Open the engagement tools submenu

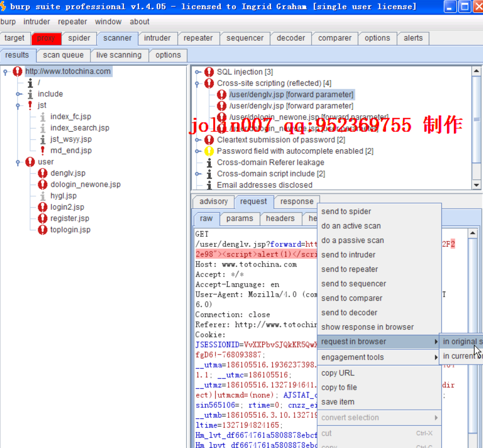tap(379, 357)
